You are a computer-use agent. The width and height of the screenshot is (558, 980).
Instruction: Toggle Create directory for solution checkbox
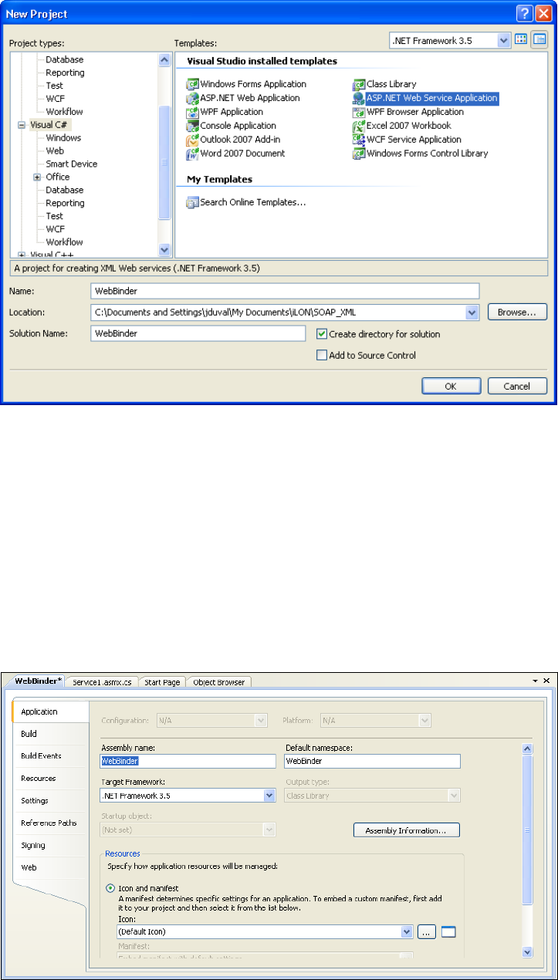pyautogui.click(x=322, y=334)
